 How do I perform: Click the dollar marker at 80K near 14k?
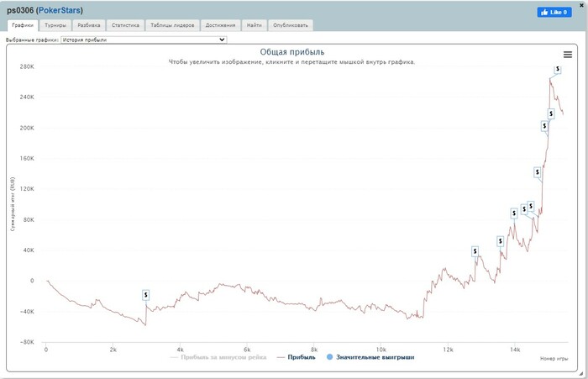[514, 213]
